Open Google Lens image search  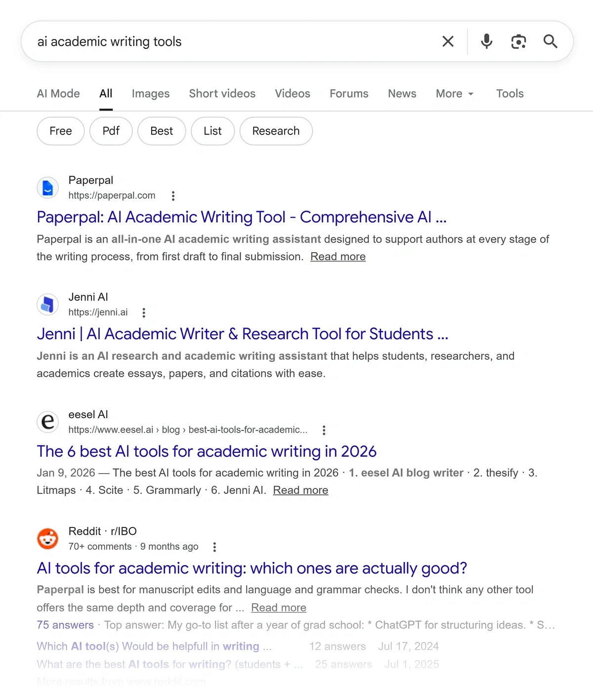(x=518, y=42)
